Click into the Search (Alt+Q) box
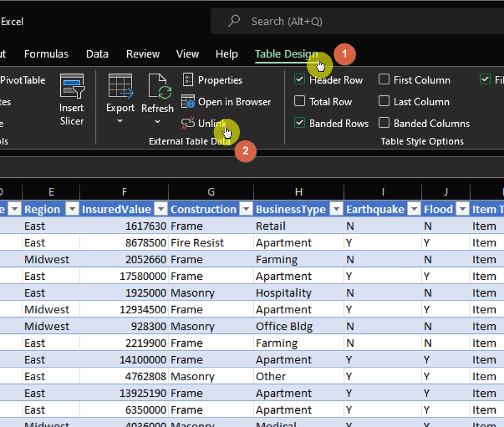This screenshot has width=504, height=427. point(357,21)
